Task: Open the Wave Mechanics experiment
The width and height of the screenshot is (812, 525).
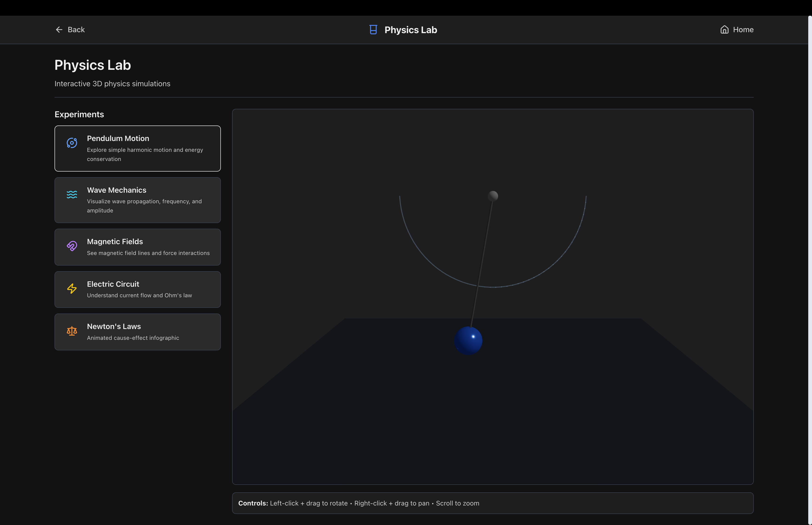Action: point(137,200)
